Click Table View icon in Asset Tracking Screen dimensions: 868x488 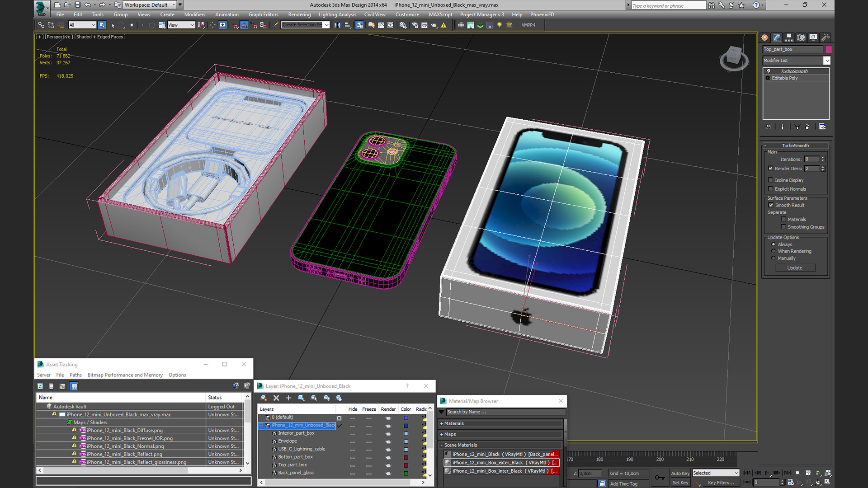[74, 386]
